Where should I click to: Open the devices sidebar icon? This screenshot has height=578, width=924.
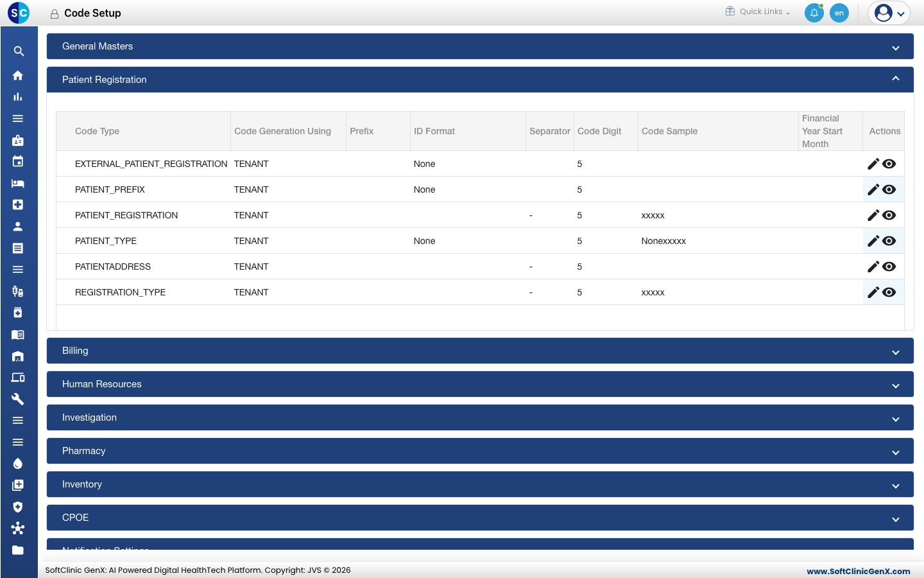click(x=18, y=378)
